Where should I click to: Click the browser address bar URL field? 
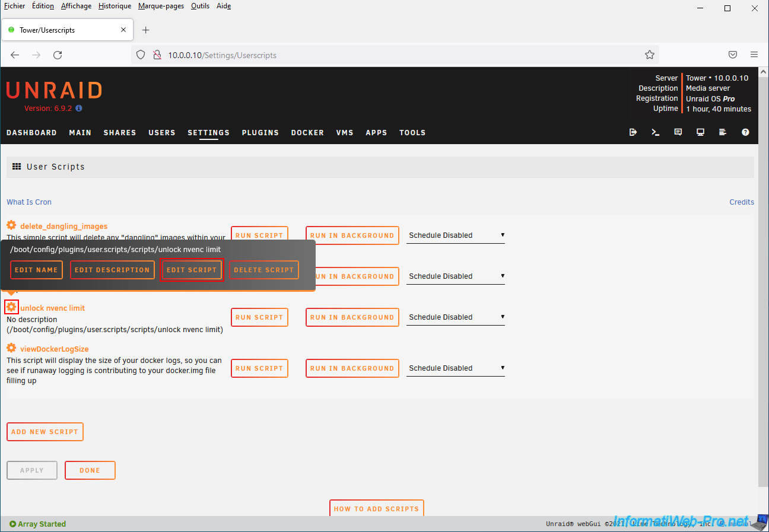pos(392,55)
